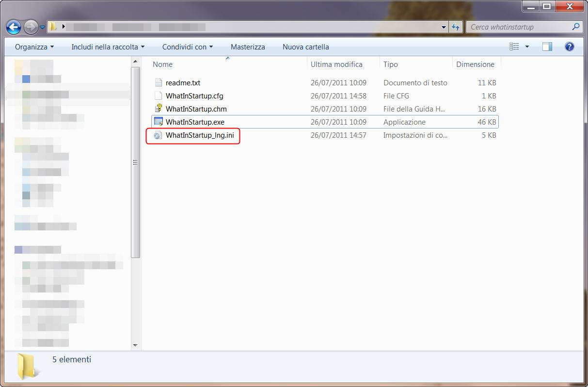This screenshot has height=387, width=588.
Task: Open the recent locations dropdown arrow
Action: pyautogui.click(x=43, y=27)
